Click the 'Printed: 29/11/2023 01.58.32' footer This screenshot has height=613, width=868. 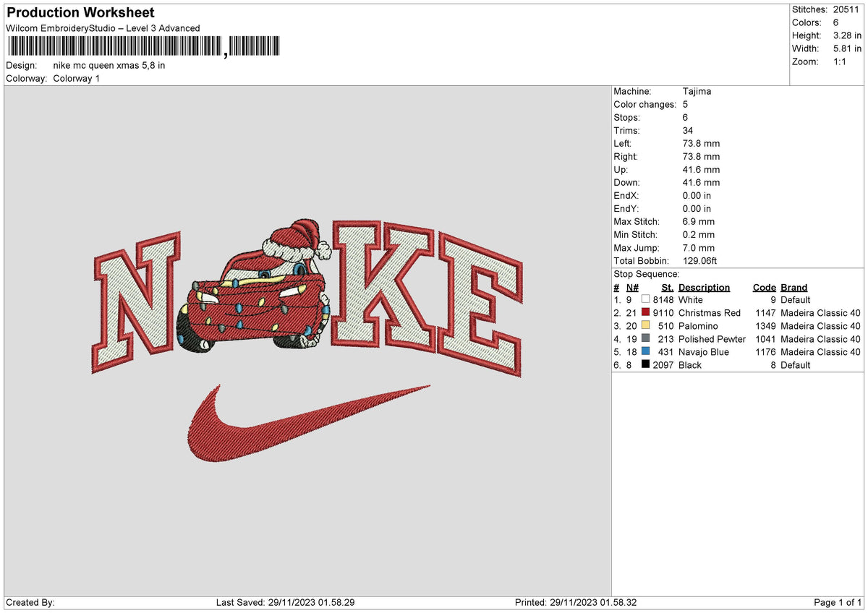tap(576, 602)
